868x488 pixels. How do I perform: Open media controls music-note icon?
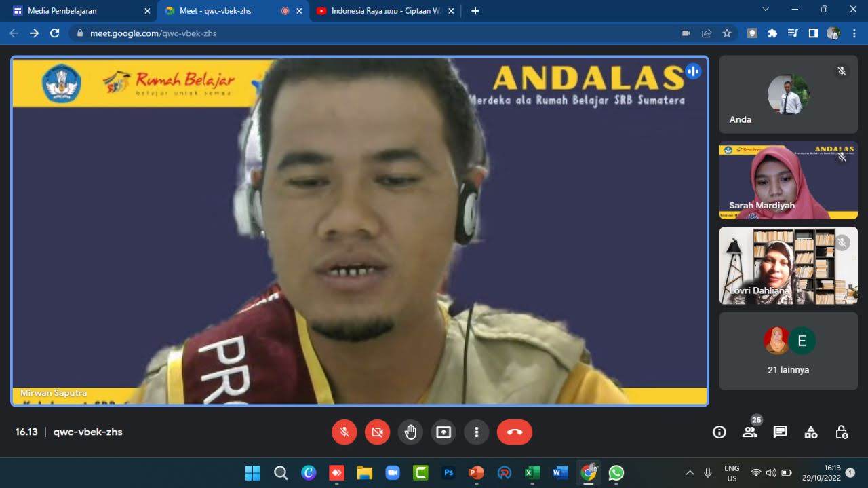(x=793, y=33)
